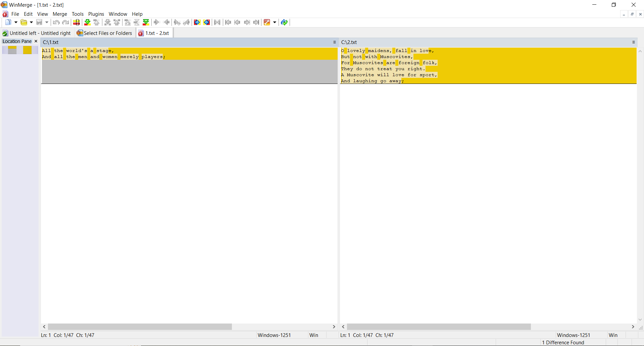This screenshot has height=346, width=644.
Task: Click the Last Difference toolbar icon
Action: [146, 22]
